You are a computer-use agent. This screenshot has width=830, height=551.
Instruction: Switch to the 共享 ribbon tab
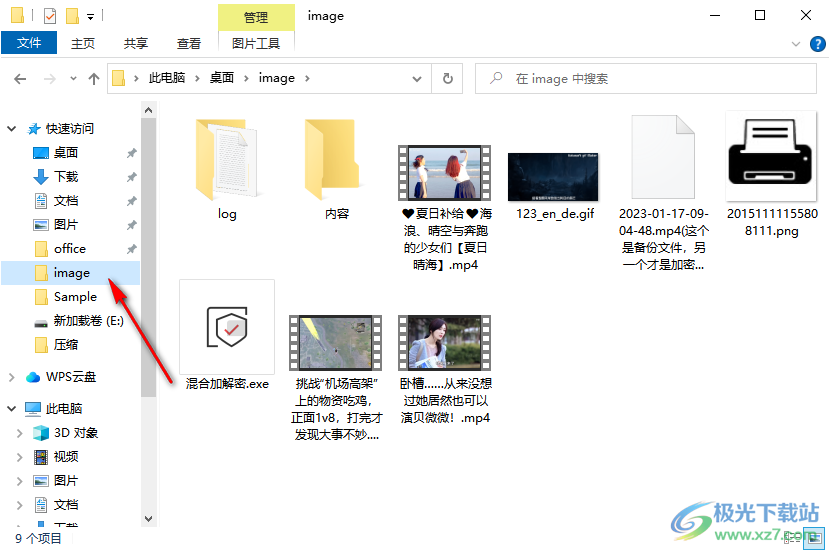point(136,43)
